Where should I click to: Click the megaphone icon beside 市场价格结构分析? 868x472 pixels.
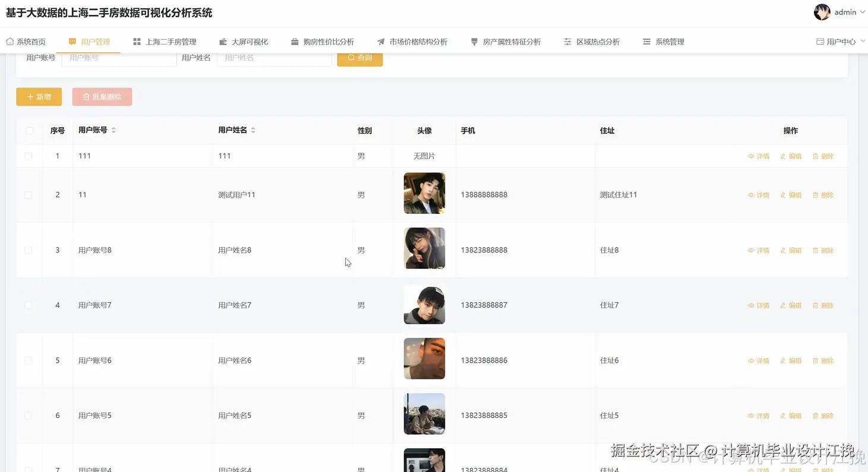381,41
